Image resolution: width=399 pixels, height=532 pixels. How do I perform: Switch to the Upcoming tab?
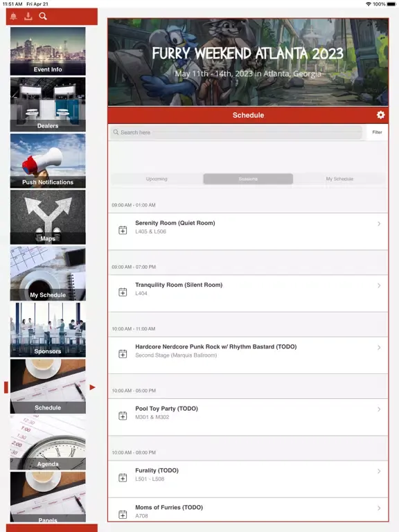point(157,179)
